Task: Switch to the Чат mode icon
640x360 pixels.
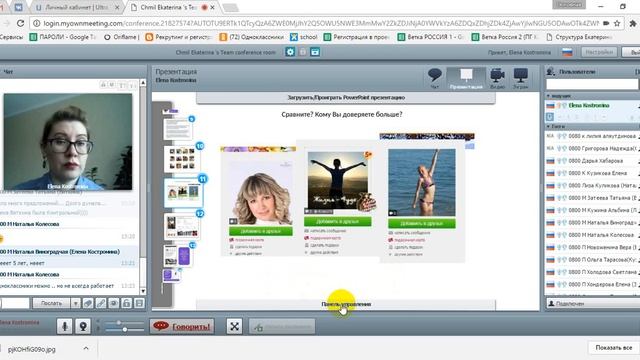Action: coord(435,78)
